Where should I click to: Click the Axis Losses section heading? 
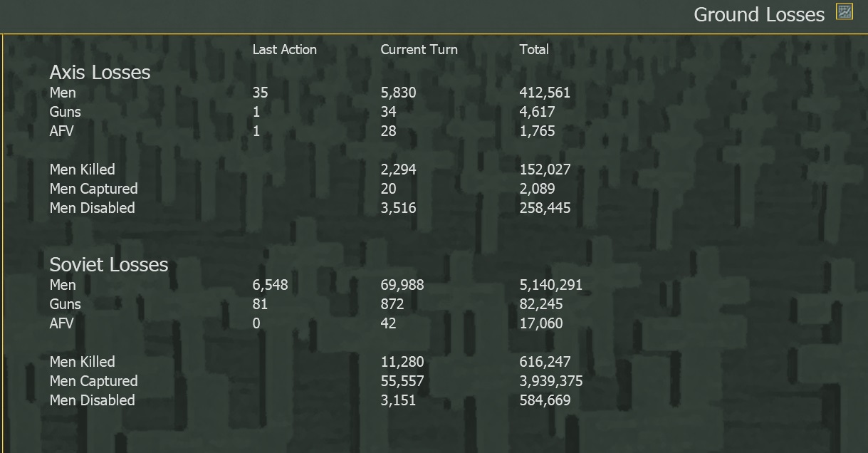[100, 73]
